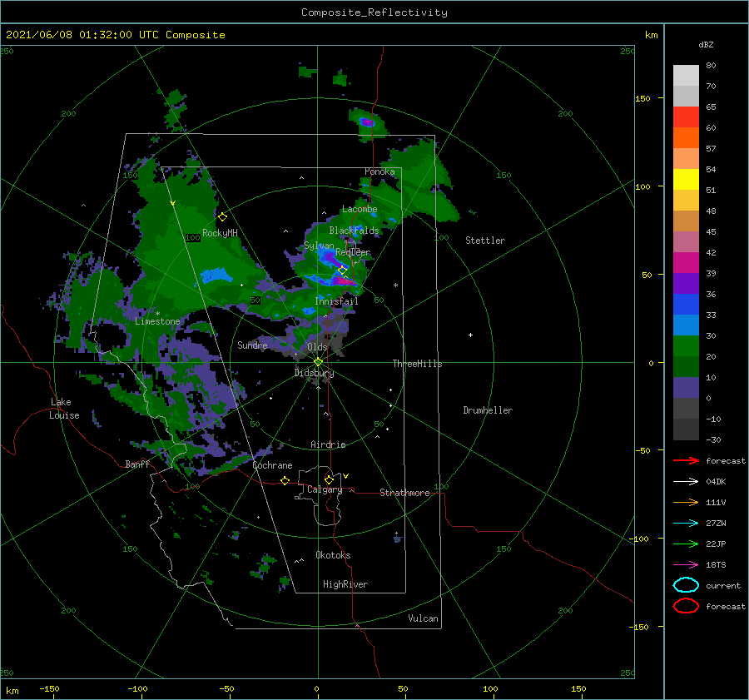The image size is (749, 700).
Task: Select the 0 dBZ purple color swatch
Action: 686,388
